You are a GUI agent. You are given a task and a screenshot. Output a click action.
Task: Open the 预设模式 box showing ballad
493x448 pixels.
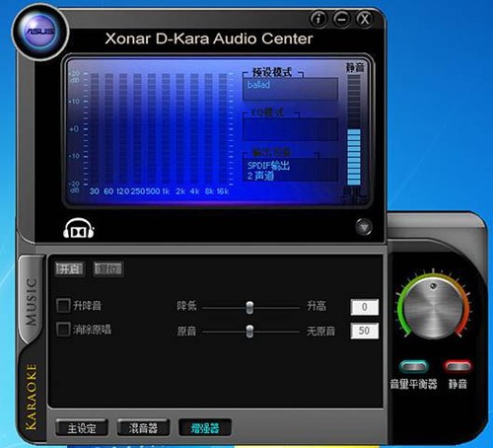tap(290, 89)
